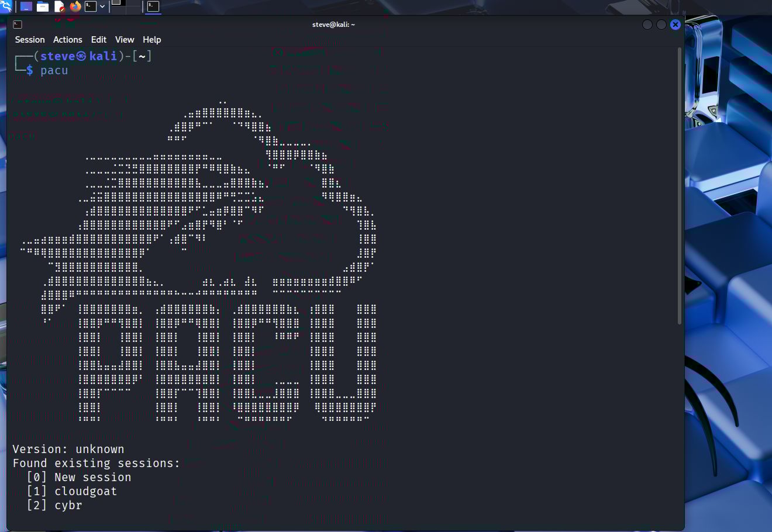Click the '[1] cloudgoat' session entry
The image size is (772, 532).
pyautogui.click(x=72, y=492)
